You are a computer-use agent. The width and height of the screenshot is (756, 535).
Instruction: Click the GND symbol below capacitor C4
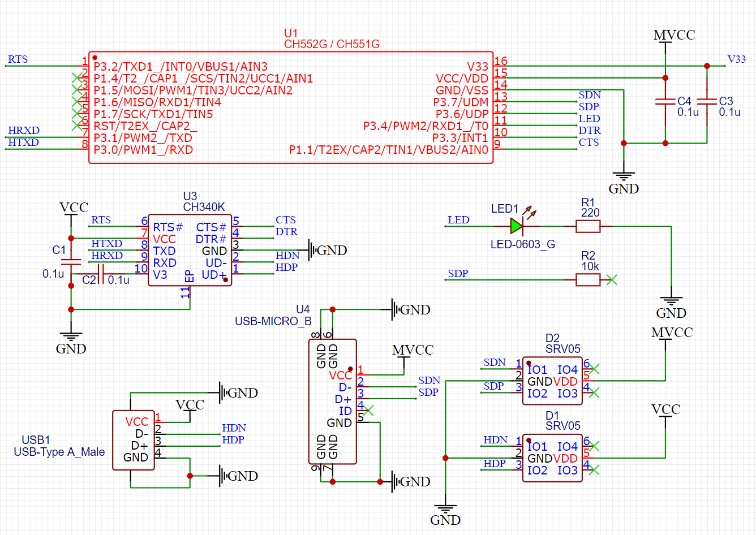coord(624,182)
